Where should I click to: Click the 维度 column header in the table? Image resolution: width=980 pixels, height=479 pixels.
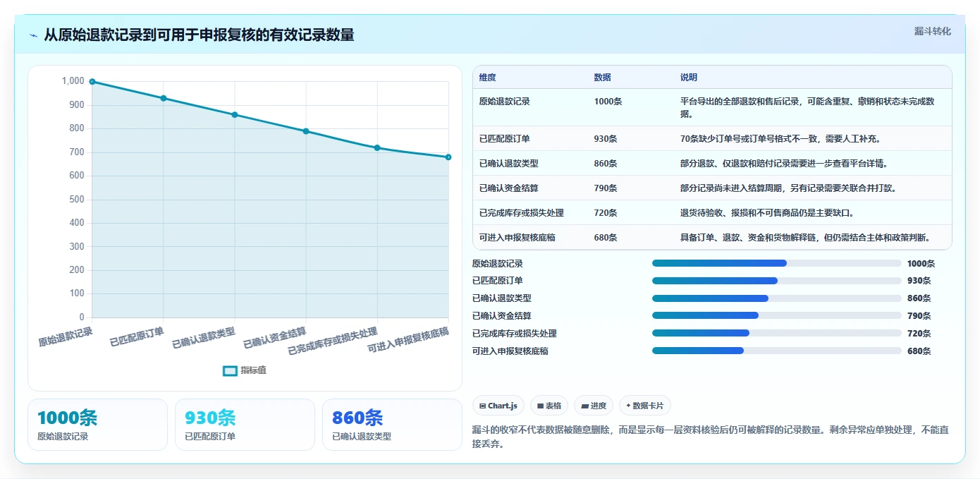click(x=488, y=78)
